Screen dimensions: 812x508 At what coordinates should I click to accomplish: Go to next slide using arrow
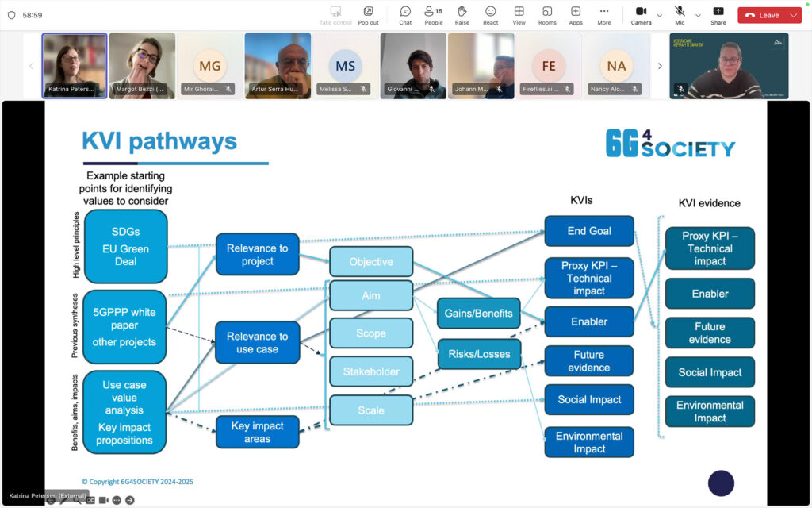pyautogui.click(x=130, y=500)
